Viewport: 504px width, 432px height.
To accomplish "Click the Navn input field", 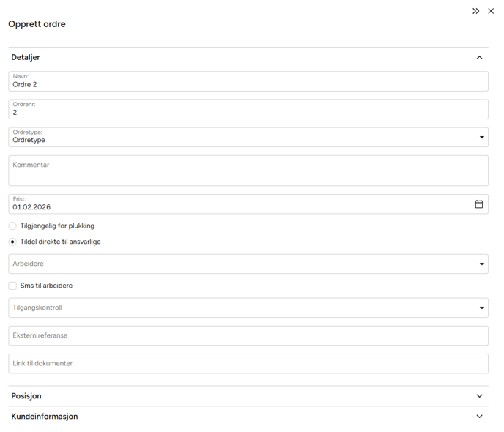I will pos(248,84).
